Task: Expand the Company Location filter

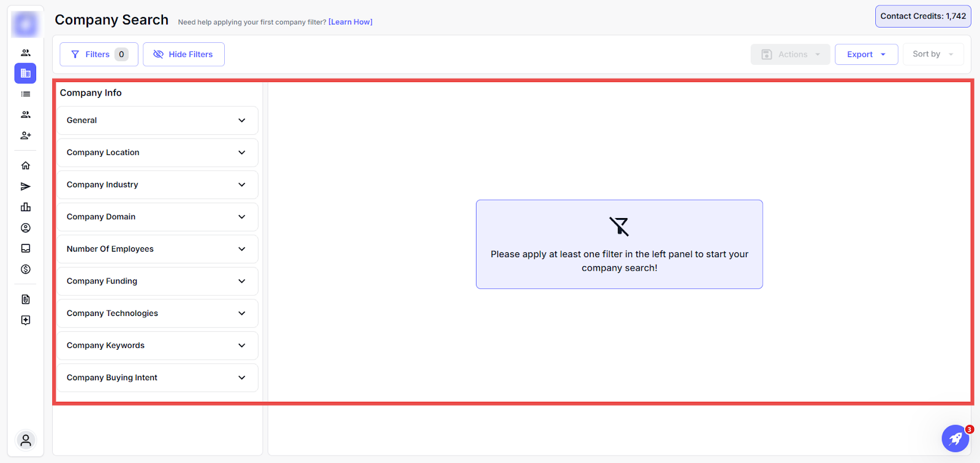Action: 157,152
